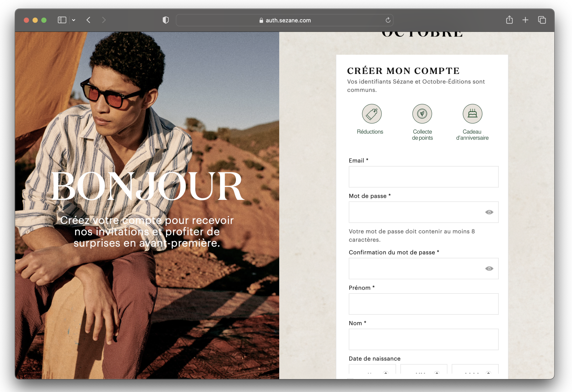Reload the page with the refresh icon
572x392 pixels.
click(x=388, y=20)
